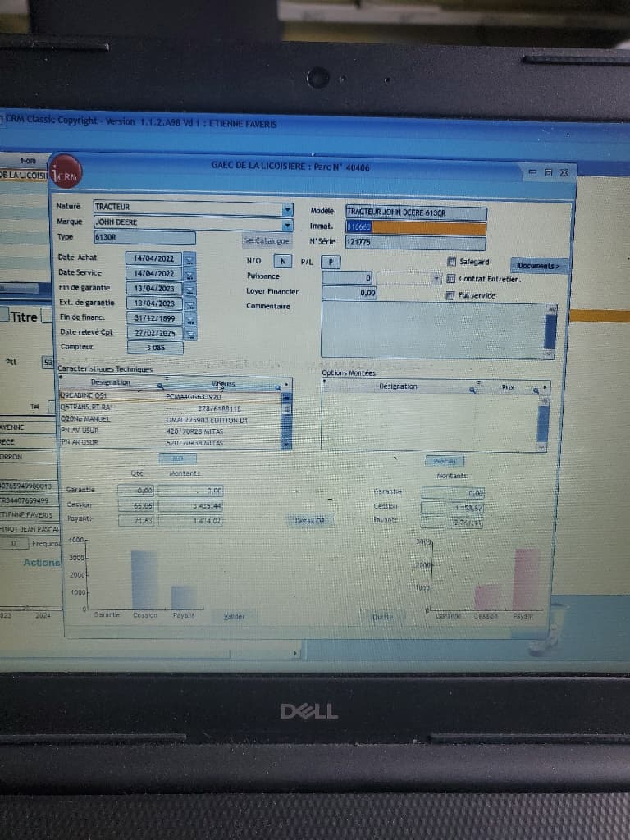Click the Détail OR button
The width and height of the screenshot is (630, 840).
tap(309, 520)
